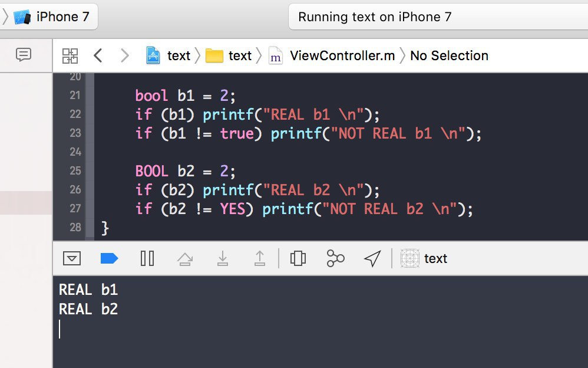588x368 pixels.
Task: Pause program execution
Action: (x=147, y=258)
